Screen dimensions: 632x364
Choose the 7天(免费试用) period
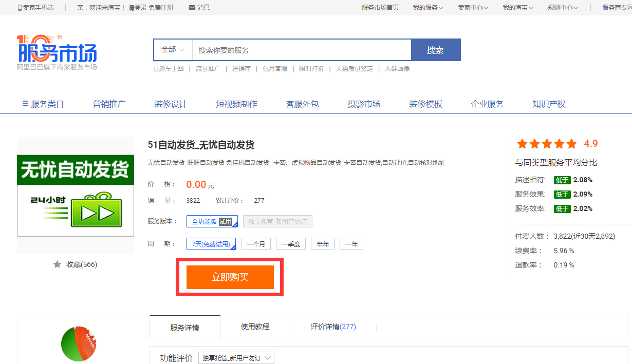(x=211, y=244)
